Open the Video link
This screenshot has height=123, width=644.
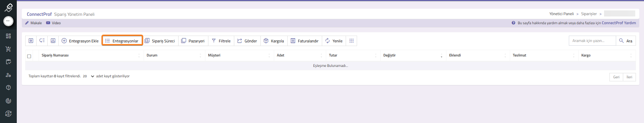[x=53, y=23]
